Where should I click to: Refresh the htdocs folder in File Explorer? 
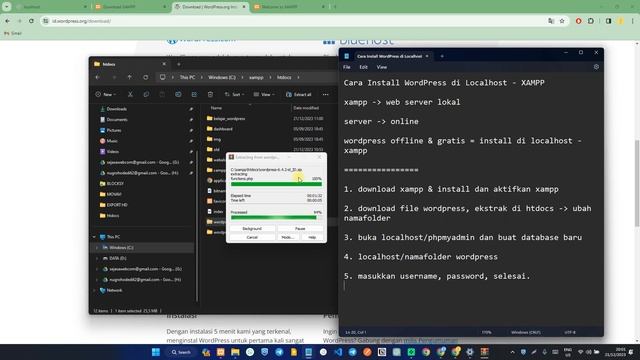tap(146, 77)
